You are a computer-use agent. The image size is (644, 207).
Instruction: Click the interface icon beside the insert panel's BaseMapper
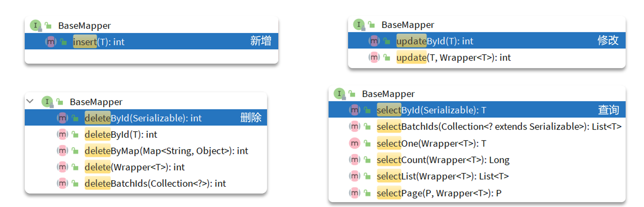(36, 25)
